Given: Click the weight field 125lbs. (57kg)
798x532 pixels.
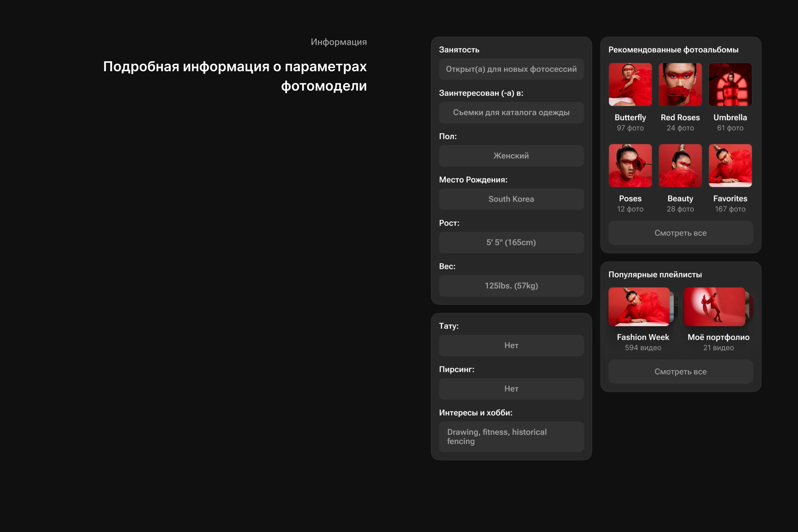Looking at the screenshot, I should pyautogui.click(x=511, y=286).
